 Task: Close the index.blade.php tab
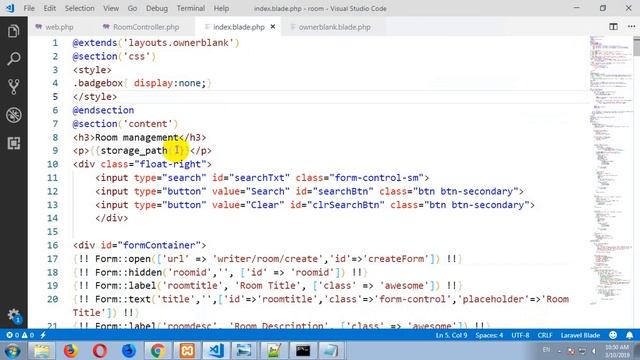click(x=273, y=27)
